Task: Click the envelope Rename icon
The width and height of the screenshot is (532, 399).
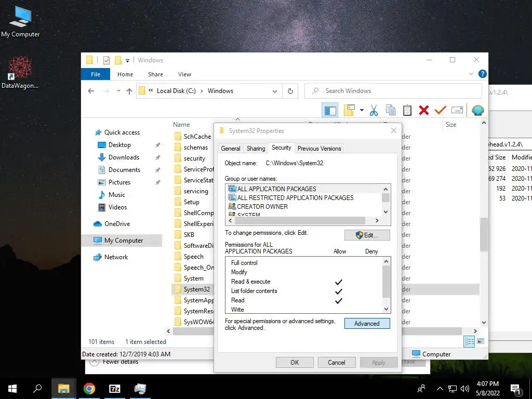Action: tap(457, 110)
